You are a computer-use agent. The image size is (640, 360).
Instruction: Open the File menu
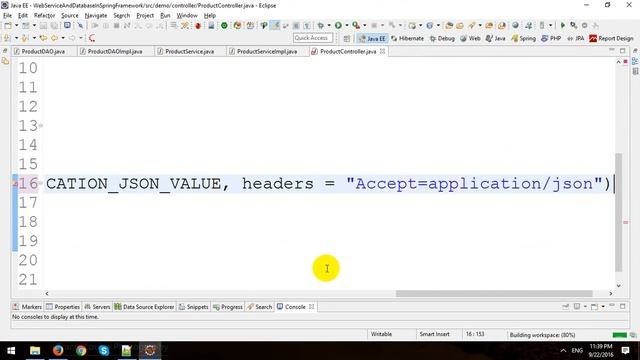point(7,16)
